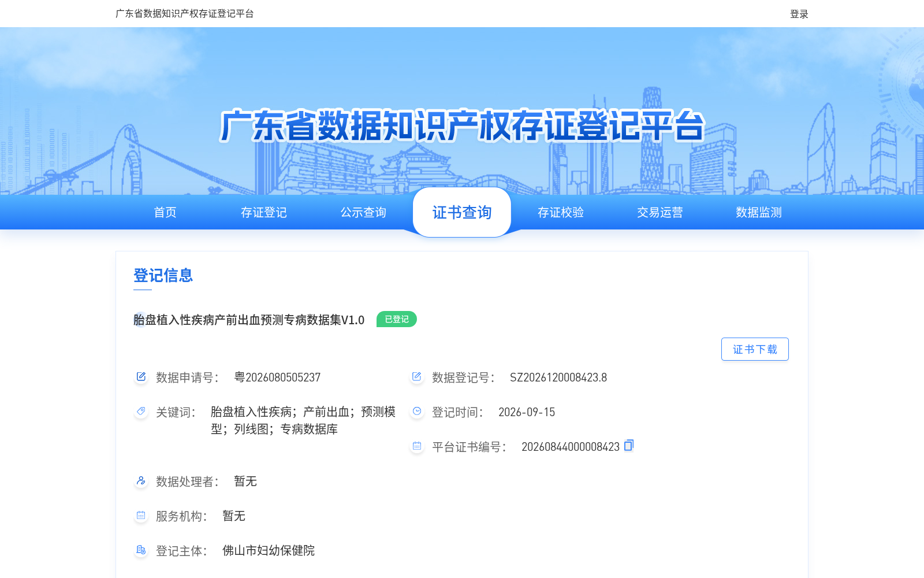This screenshot has width=924, height=578.
Task: Open the 数据监测 tab
Action: click(759, 212)
